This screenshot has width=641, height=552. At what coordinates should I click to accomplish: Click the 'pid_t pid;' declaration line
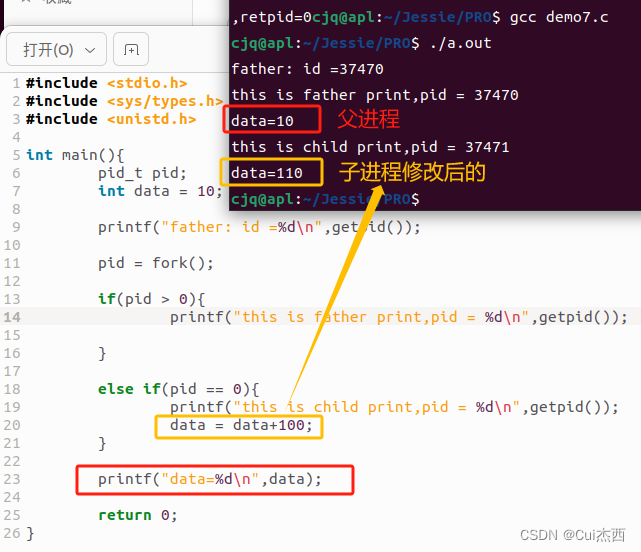(x=142, y=173)
